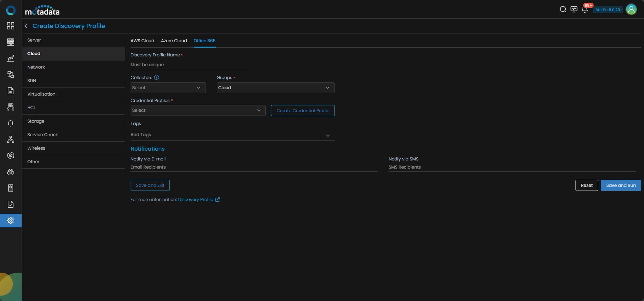Select the SDN category

click(73, 80)
